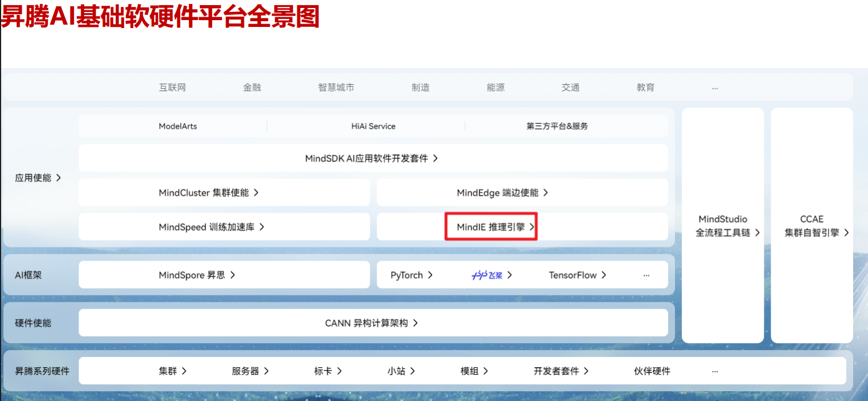Click the 交通 industry label
The image size is (868, 401).
pyautogui.click(x=570, y=88)
